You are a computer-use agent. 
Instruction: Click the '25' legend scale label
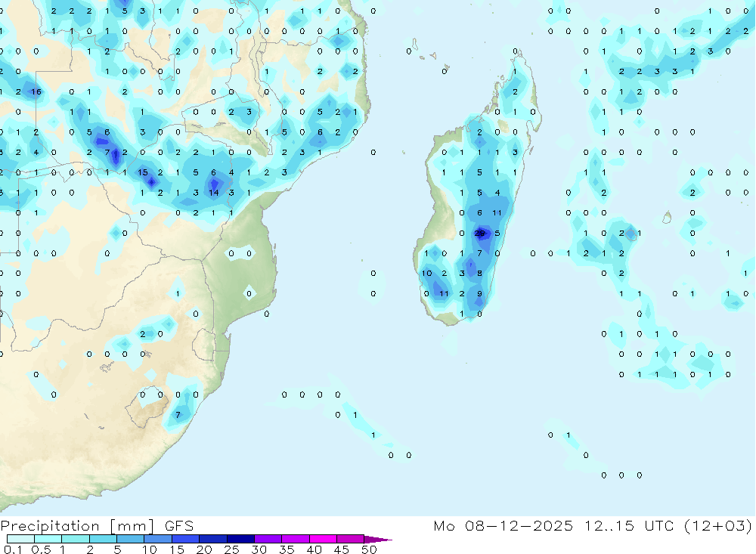click(231, 549)
